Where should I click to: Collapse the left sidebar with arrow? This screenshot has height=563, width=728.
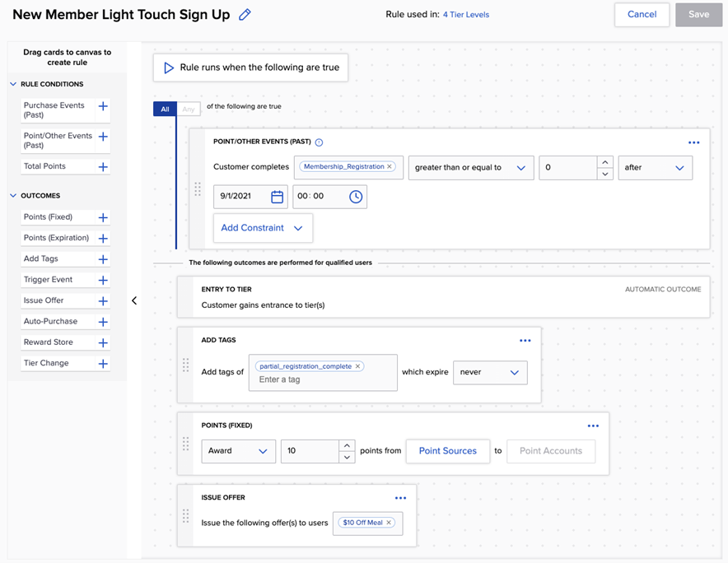tap(134, 300)
